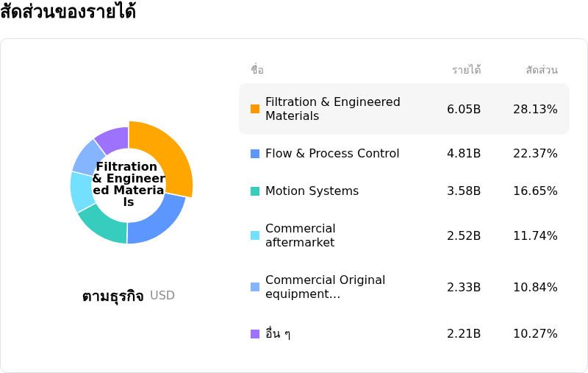The width and height of the screenshot is (588, 373).
Task: Click teal swatch beside Motion Systems
Action: point(255,191)
